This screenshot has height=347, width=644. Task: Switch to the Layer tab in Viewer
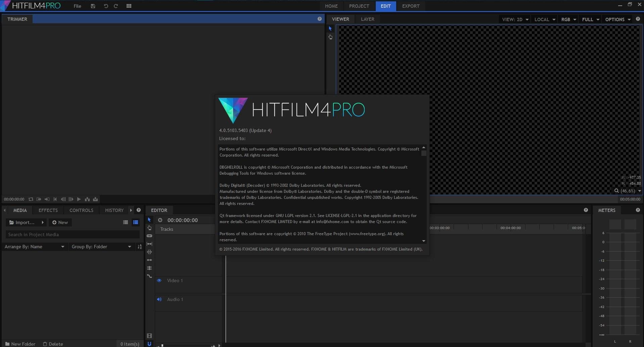367,19
